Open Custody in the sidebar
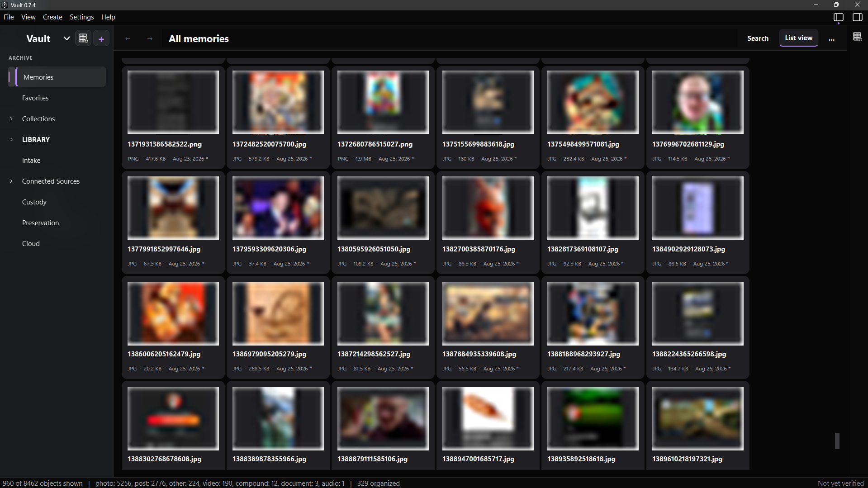Viewport: 868px width, 488px height. (34, 202)
